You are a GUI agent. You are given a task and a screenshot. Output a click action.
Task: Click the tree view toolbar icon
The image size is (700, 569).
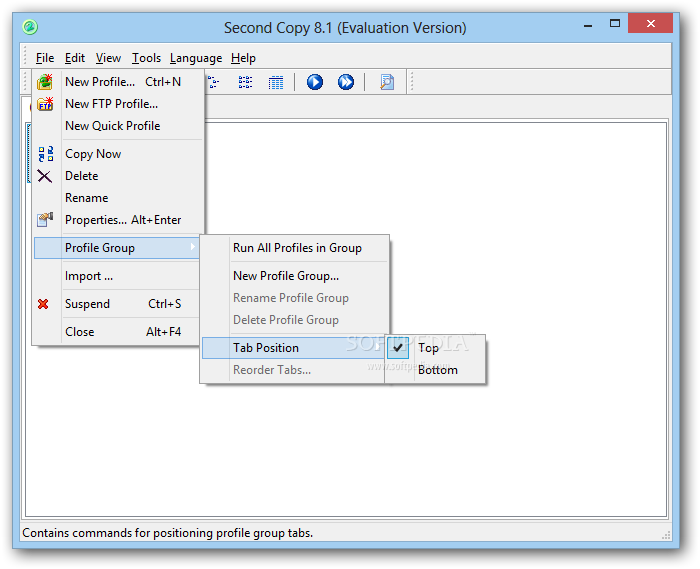(x=214, y=82)
